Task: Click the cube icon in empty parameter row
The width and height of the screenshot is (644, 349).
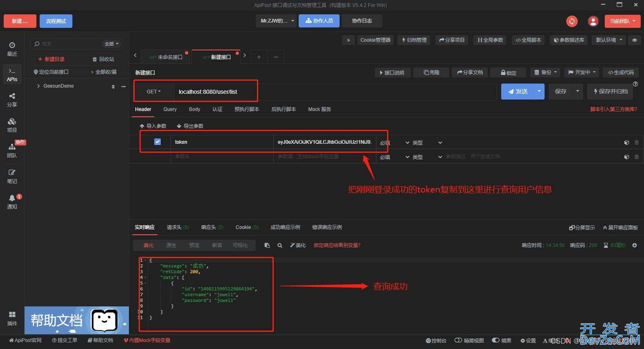Action: (626, 157)
